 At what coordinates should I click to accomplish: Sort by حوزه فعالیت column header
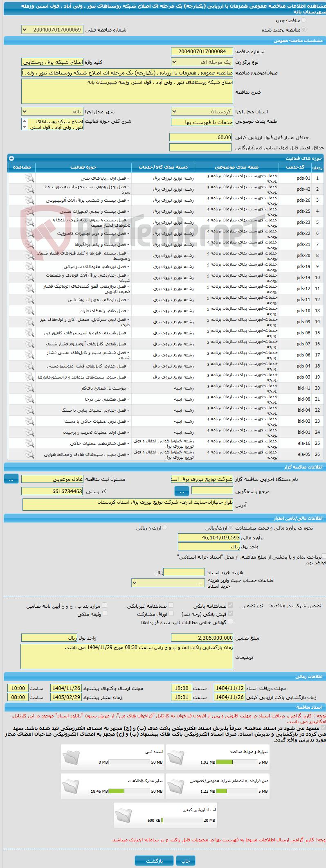click(x=83, y=167)
